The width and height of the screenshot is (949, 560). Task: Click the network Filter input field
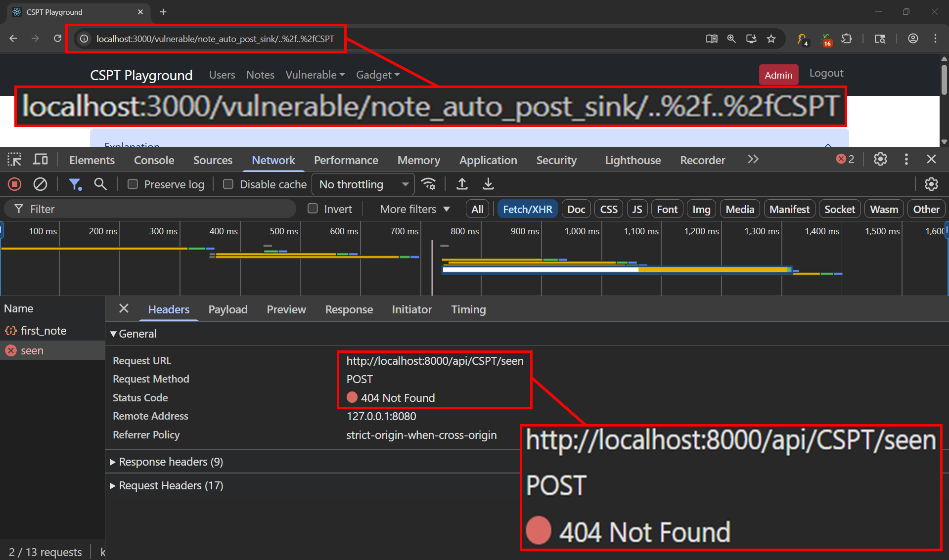[150, 209]
